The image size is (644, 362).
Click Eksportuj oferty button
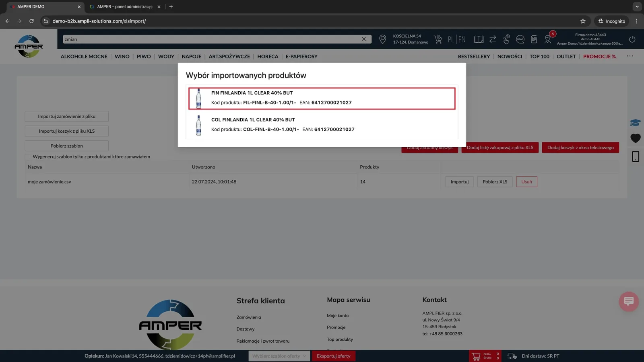point(333,356)
